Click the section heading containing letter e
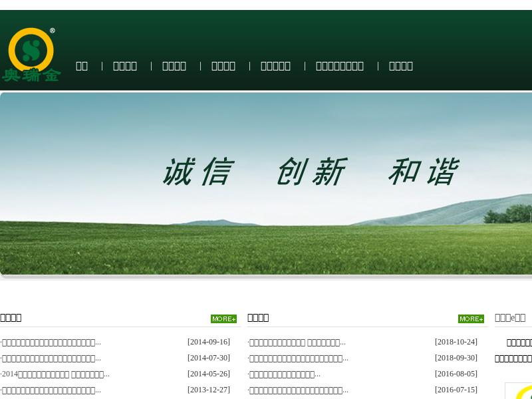 point(510,318)
